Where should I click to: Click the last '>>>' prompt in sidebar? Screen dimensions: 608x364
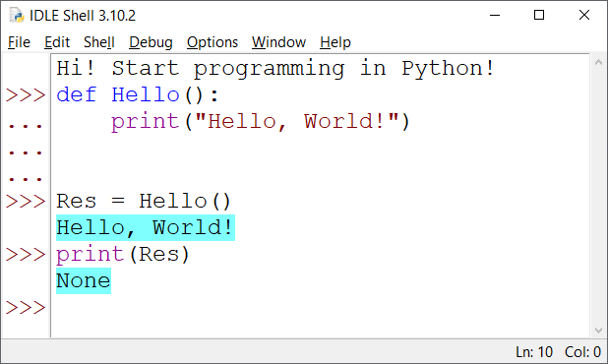26,308
